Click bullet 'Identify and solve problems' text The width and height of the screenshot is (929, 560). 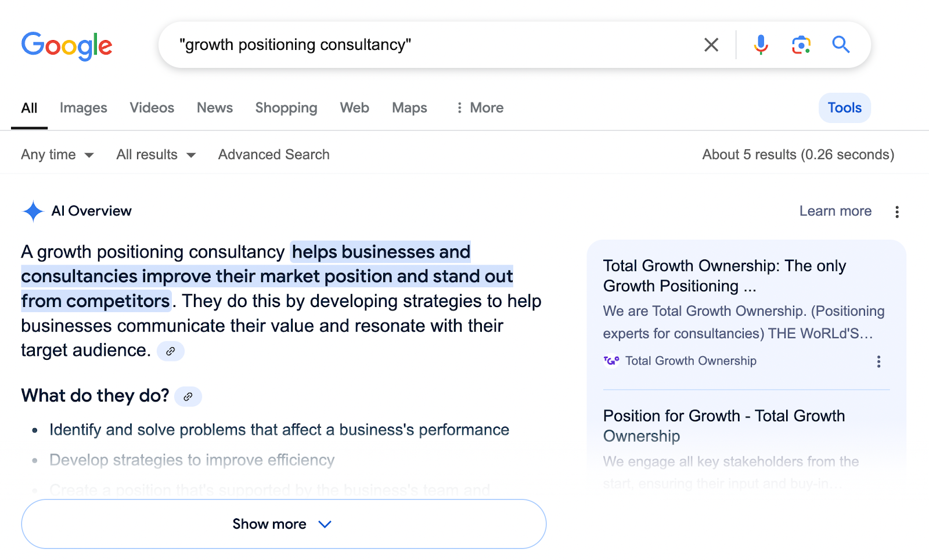click(x=279, y=430)
